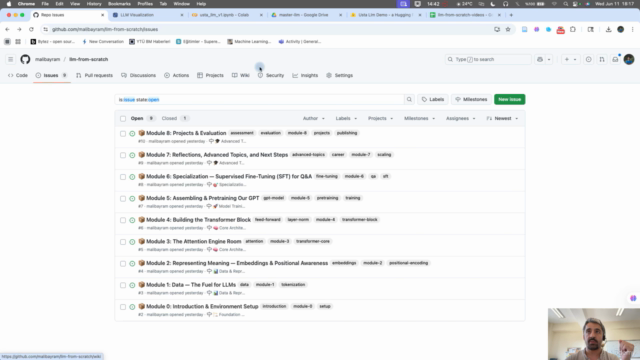Click the browser back arrow
This screenshot has height=360, width=640.
[7, 29]
